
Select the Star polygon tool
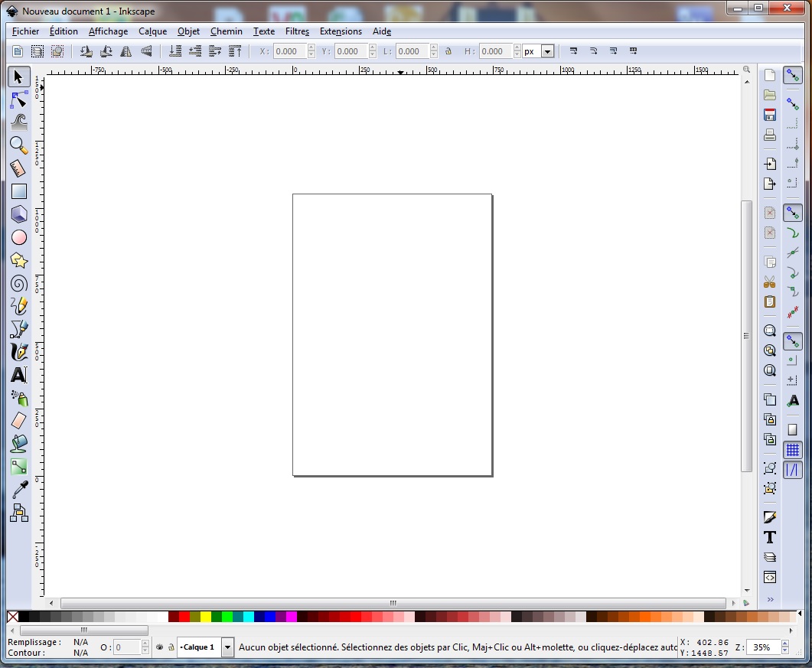click(x=18, y=260)
